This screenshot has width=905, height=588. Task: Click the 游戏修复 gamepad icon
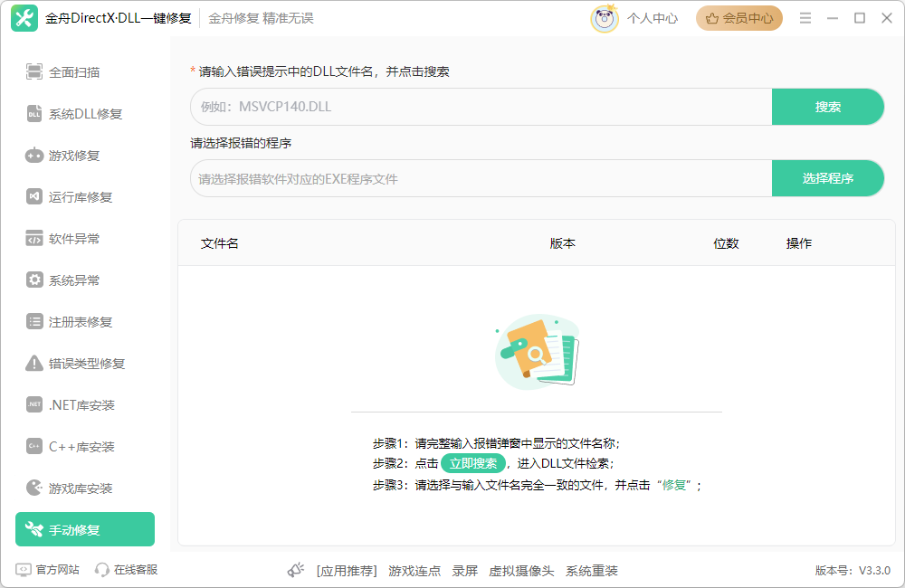[34, 156]
